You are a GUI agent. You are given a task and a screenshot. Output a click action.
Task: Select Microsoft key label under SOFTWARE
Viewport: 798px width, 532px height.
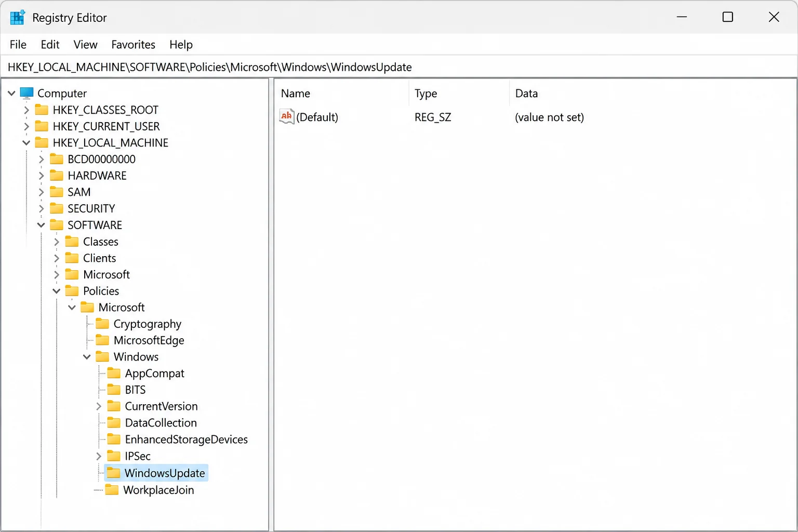[x=107, y=274]
